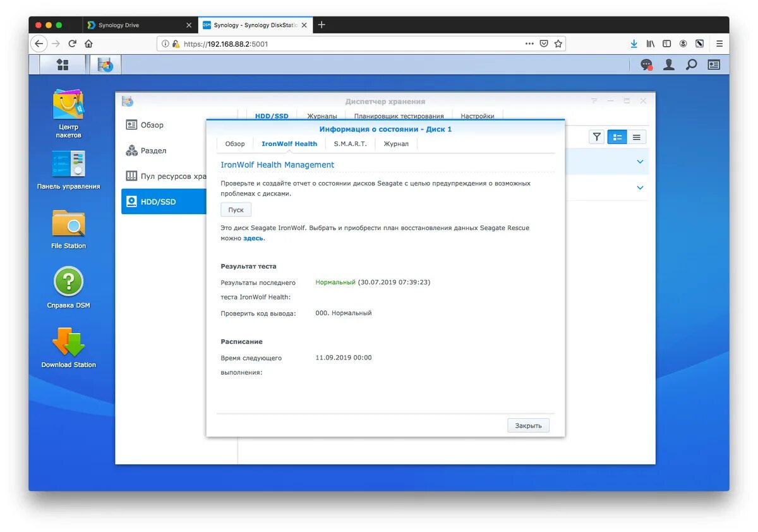The image size is (758, 532).
Task: Open the user options person icon
Action: point(669,64)
